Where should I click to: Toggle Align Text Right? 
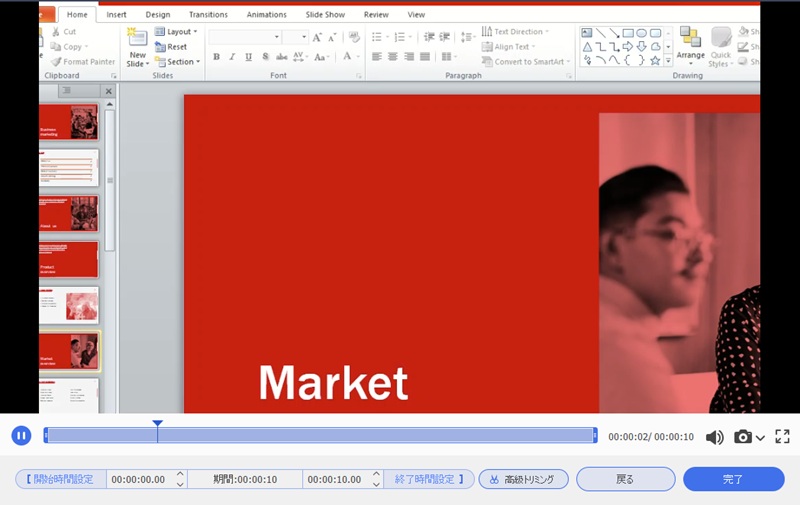point(409,57)
